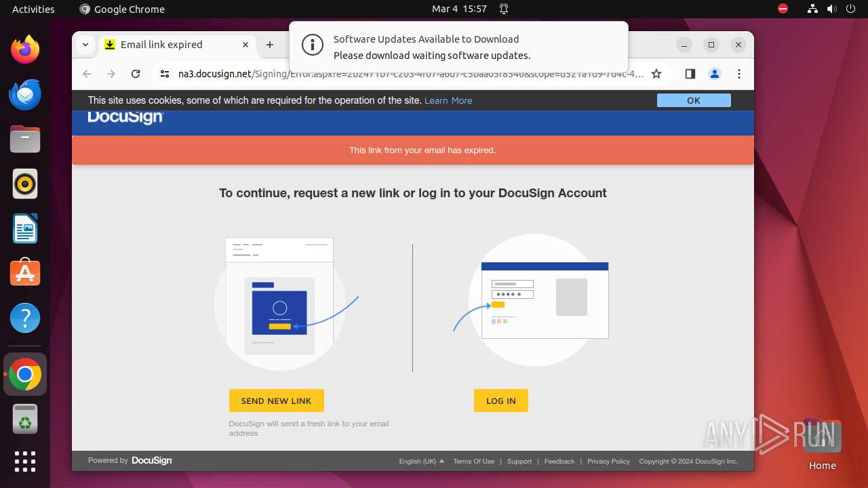Open Rhythmbox music player in dock
This screenshot has height=488, width=868.
tap(25, 184)
